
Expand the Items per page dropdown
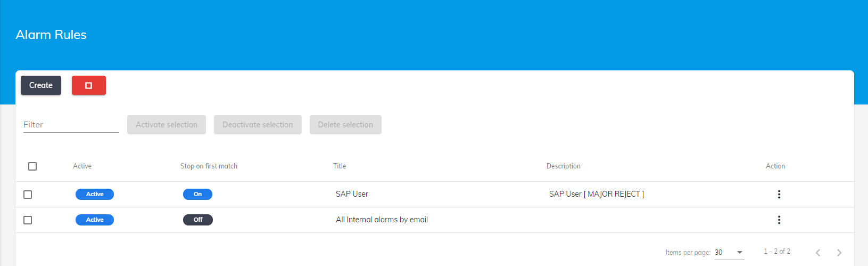tap(729, 253)
